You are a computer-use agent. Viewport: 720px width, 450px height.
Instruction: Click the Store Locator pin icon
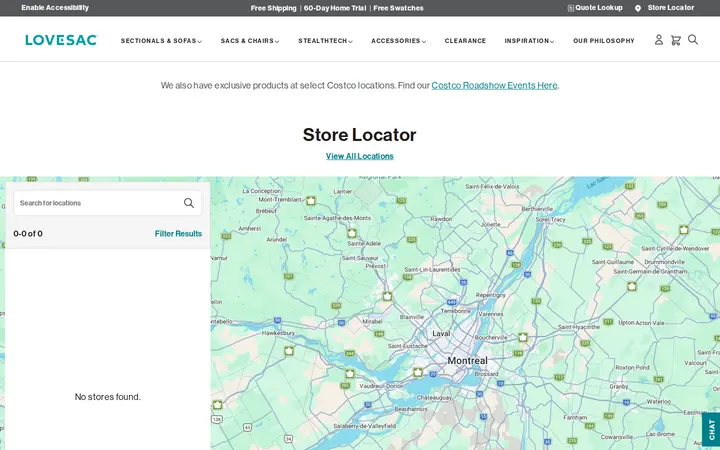pos(638,8)
